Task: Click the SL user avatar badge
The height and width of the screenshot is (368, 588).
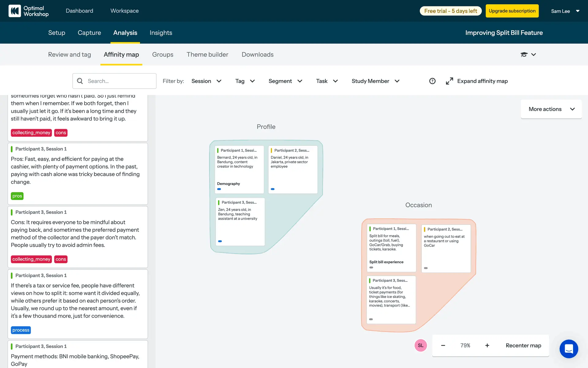Action: pos(420,345)
